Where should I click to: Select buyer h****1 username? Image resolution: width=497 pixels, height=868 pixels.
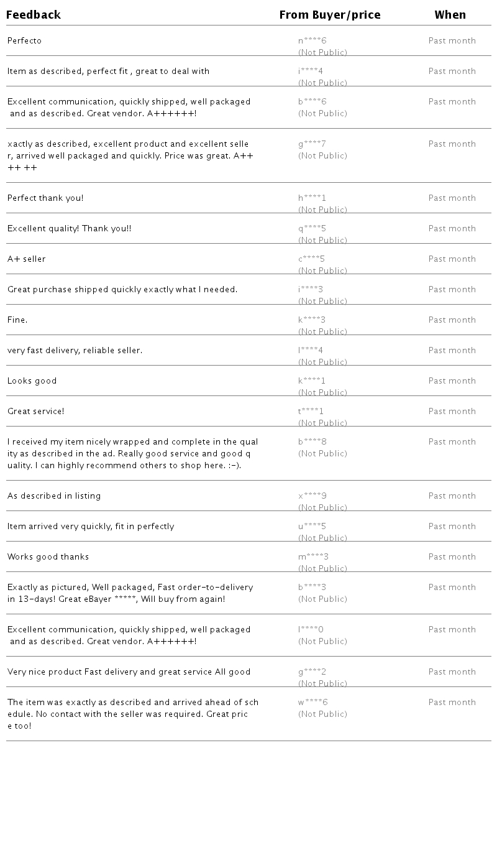coord(312,198)
